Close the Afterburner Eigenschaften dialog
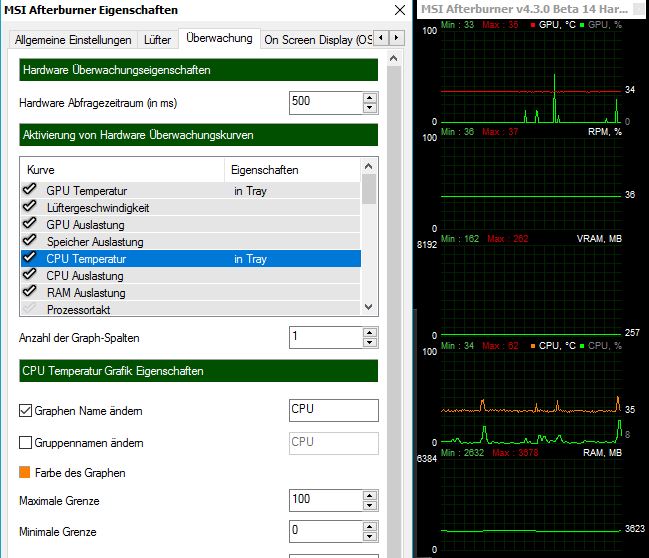The width and height of the screenshot is (649, 558). click(x=400, y=10)
